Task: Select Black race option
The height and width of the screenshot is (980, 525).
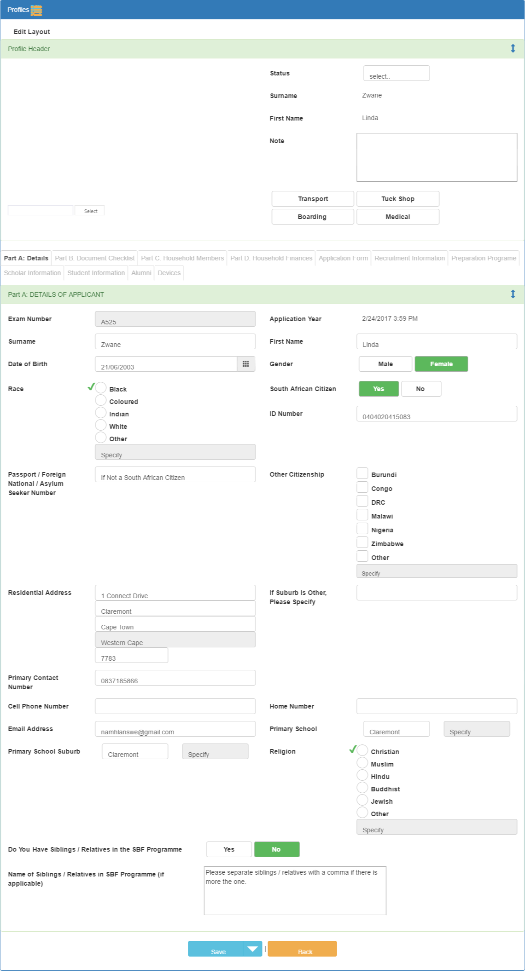Action: pos(101,388)
